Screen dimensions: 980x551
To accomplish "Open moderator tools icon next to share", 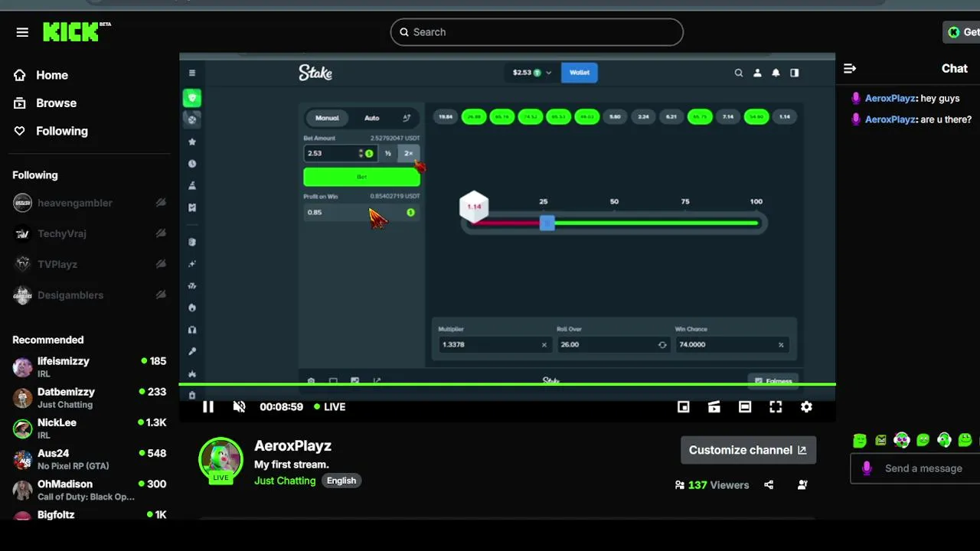I will coord(802,484).
